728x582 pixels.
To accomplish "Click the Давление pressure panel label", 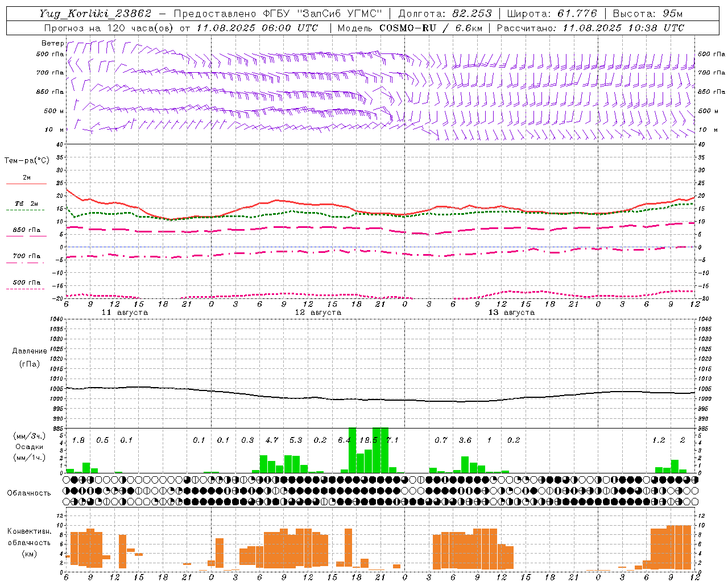I will click(30, 351).
